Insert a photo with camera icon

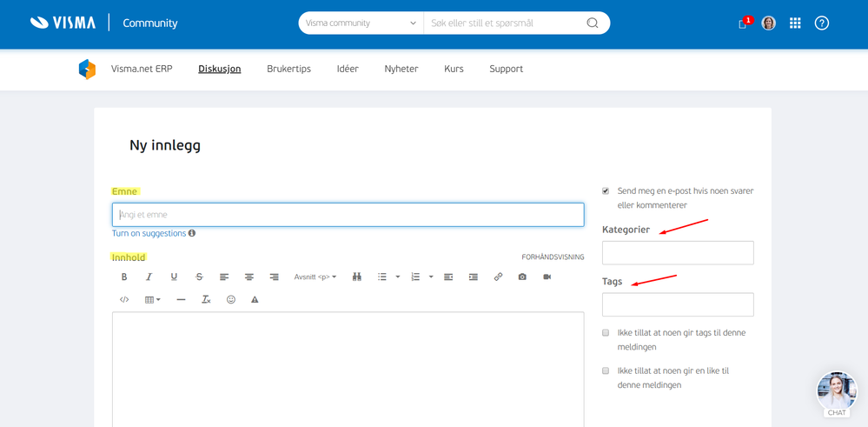click(x=522, y=277)
